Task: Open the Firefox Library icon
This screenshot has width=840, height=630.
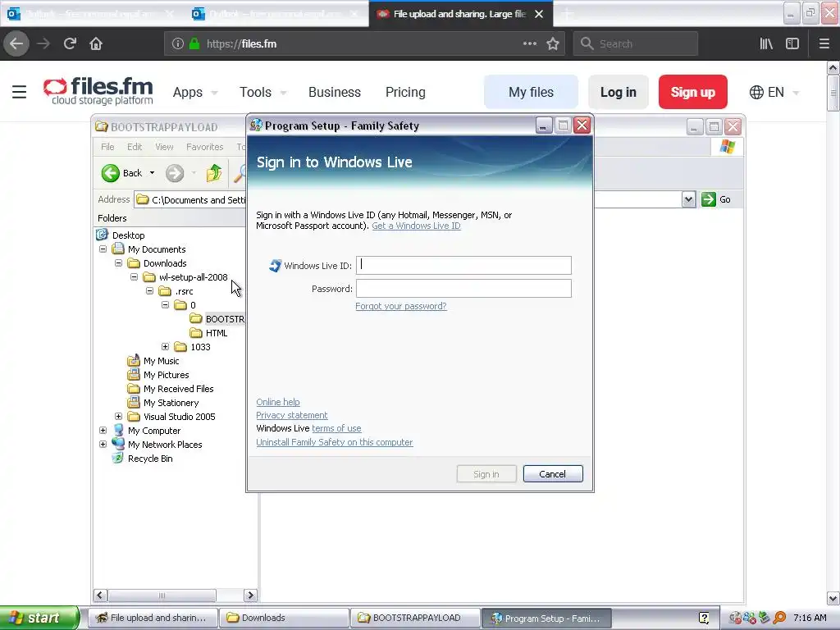Action: tap(766, 44)
